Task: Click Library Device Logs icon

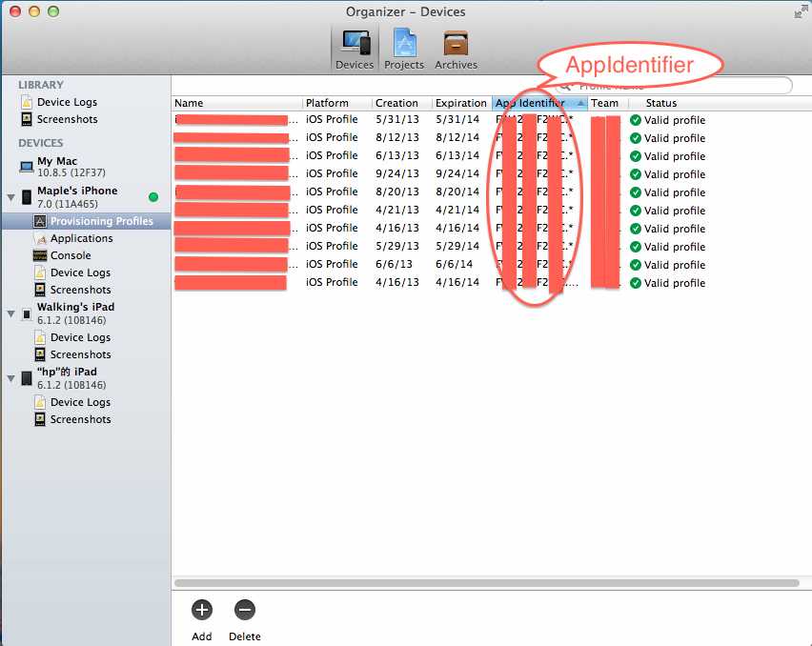Action: click(x=27, y=102)
